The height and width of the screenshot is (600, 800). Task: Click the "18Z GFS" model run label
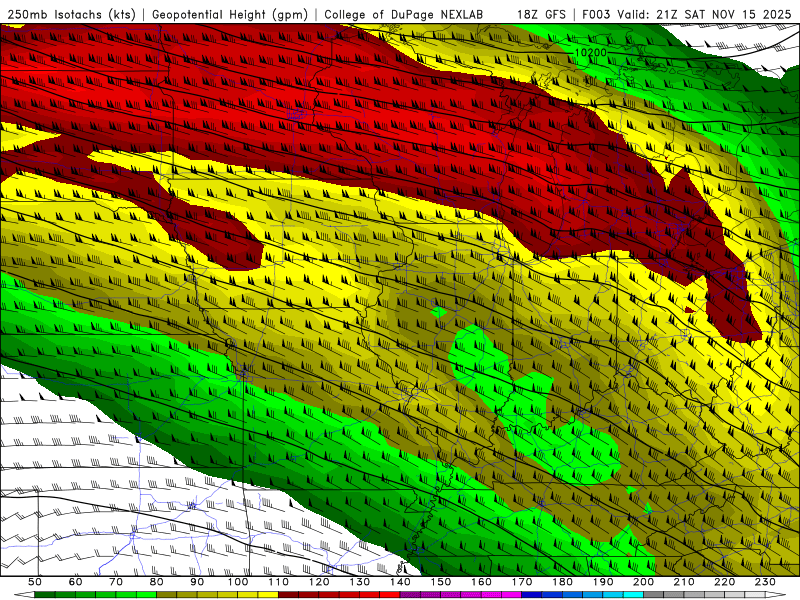pos(541,14)
